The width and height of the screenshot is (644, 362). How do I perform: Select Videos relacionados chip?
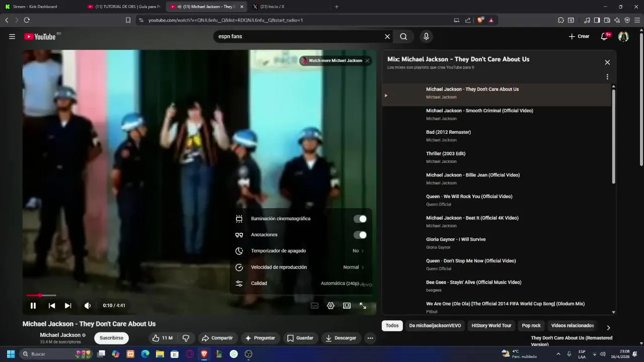pyautogui.click(x=573, y=325)
